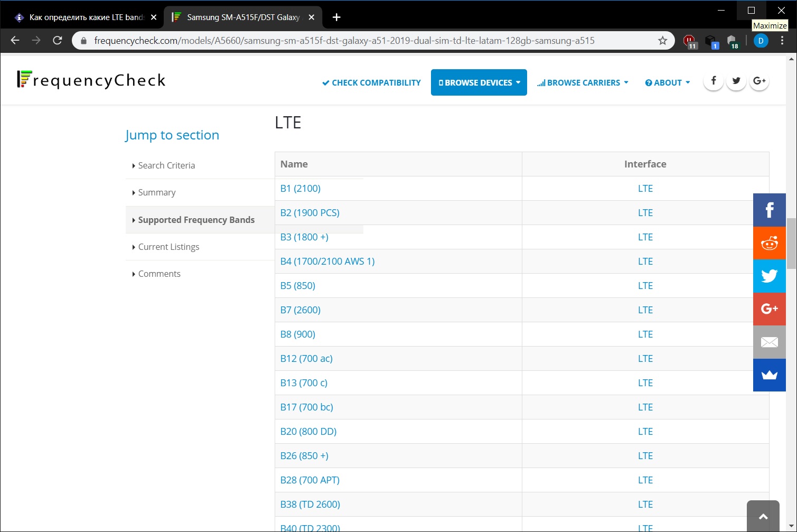Expand Browse Devices dropdown
This screenshot has height=532, width=797.
tap(479, 82)
